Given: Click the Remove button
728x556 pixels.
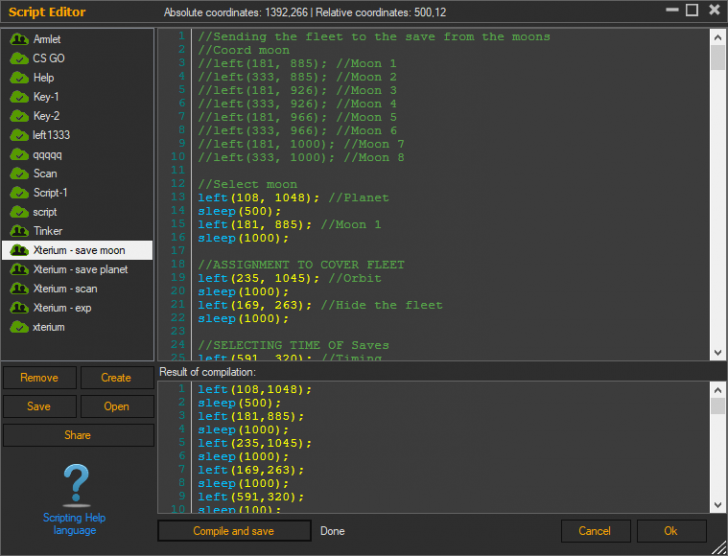Looking at the screenshot, I should [39, 378].
